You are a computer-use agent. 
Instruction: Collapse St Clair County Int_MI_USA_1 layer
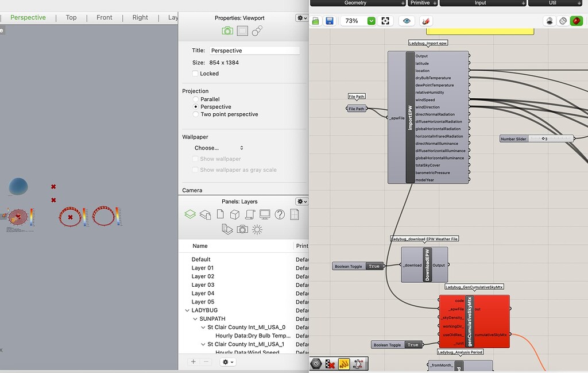[x=203, y=344]
